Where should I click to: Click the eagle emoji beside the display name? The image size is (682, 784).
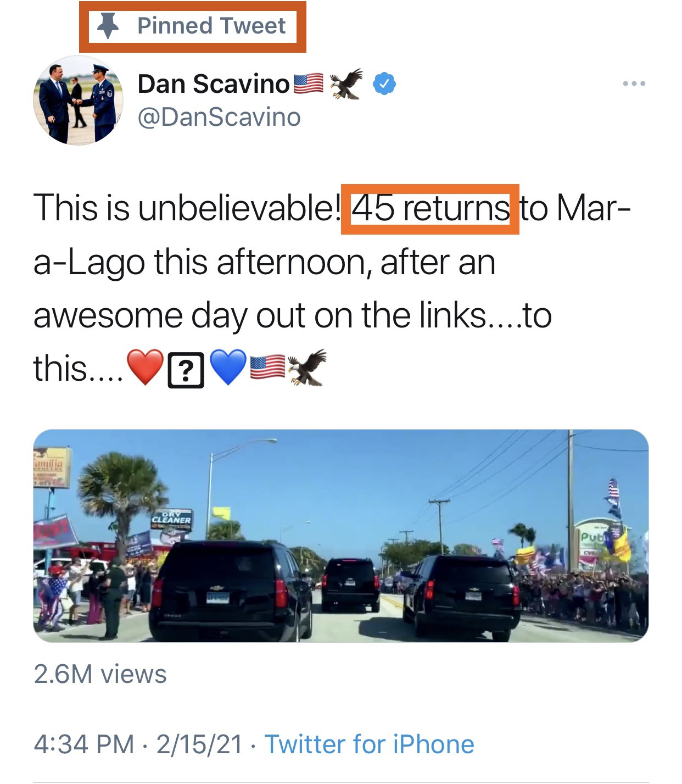coord(346,84)
